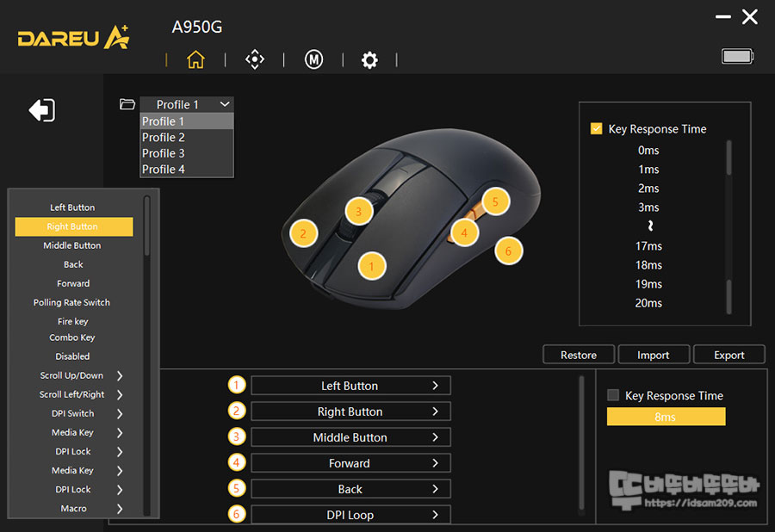Select marker 1 on the mouse image
The width and height of the screenshot is (775, 532).
tap(372, 266)
